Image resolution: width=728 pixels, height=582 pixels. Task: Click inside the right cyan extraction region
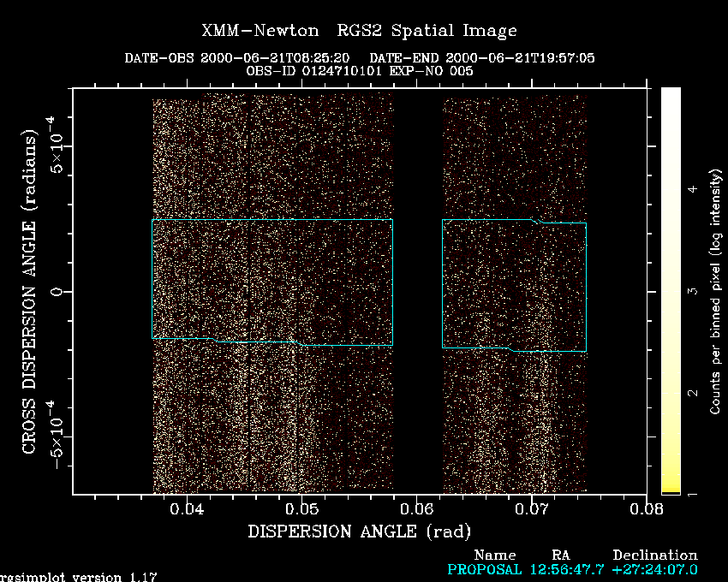tap(514, 284)
